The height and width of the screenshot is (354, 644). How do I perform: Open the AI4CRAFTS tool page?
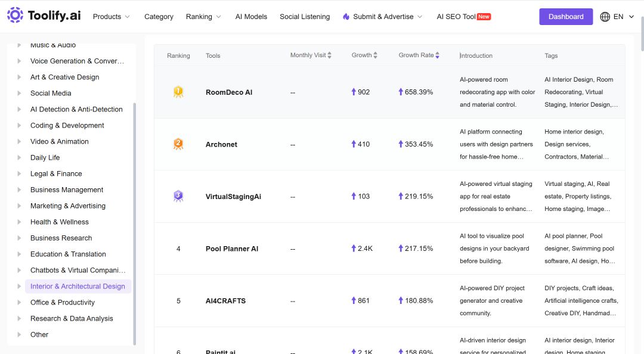pyautogui.click(x=225, y=301)
